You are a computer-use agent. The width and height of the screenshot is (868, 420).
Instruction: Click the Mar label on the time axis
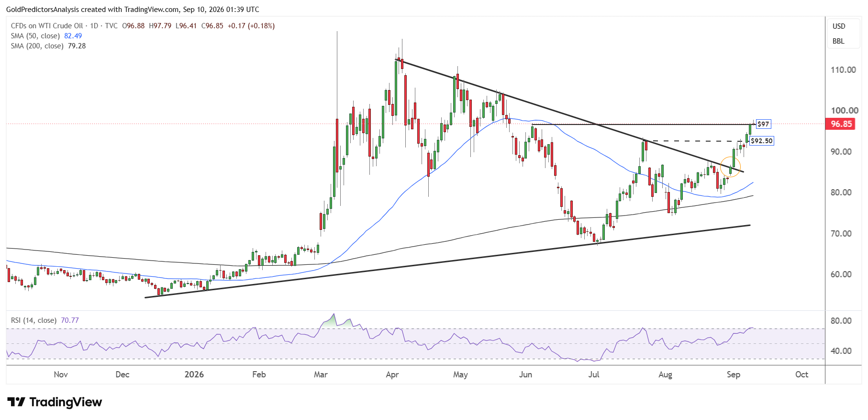click(x=321, y=375)
